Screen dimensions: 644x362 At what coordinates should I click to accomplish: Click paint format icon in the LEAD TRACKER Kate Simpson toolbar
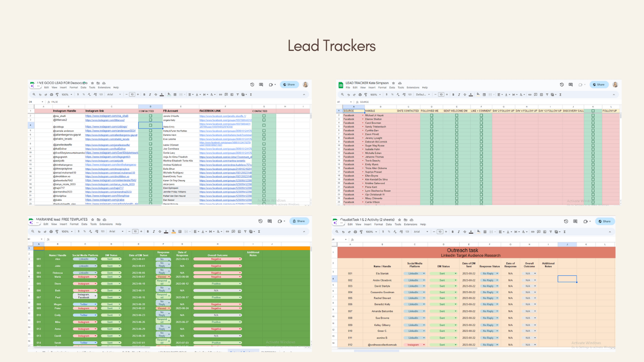point(366,94)
